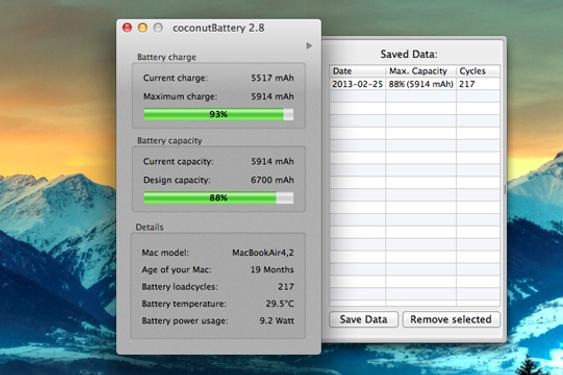This screenshot has height=375, width=563.
Task: Click the Save Data button
Action: point(363,319)
